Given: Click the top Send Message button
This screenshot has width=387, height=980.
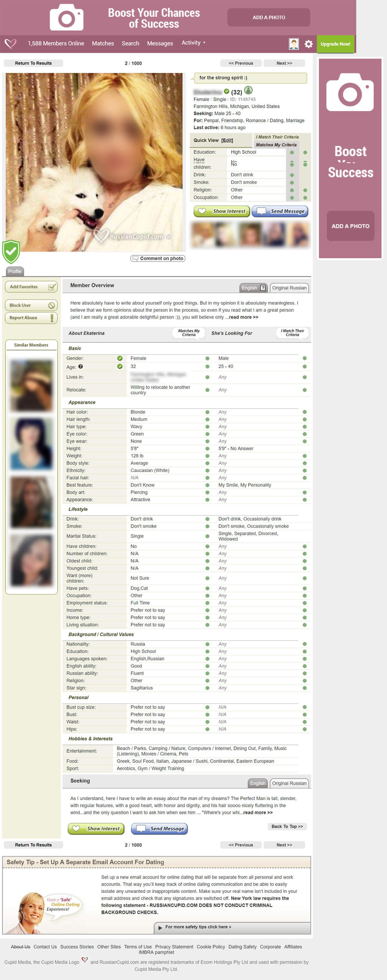Looking at the screenshot, I should 280,211.
